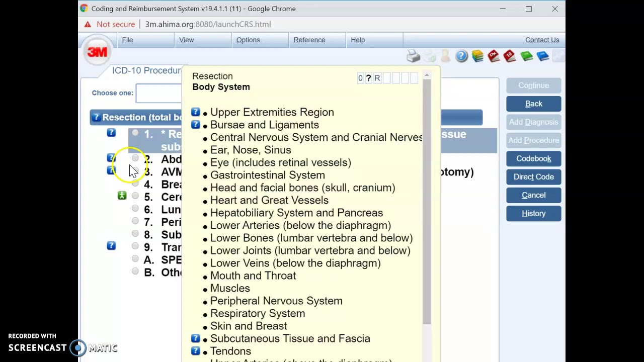Click the help icon next to option 1
Viewport: 644px width, 362px height.
pos(111,133)
